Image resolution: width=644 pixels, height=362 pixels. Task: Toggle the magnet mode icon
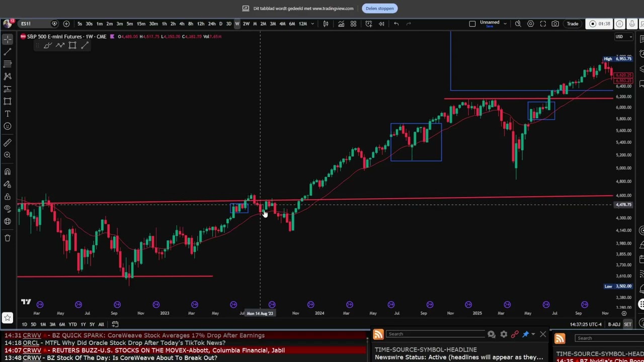(8, 172)
